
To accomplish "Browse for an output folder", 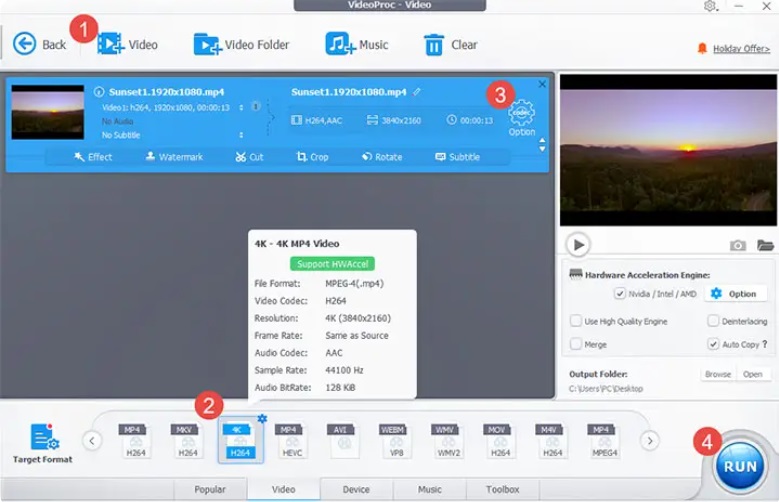I will pyautogui.click(x=718, y=374).
